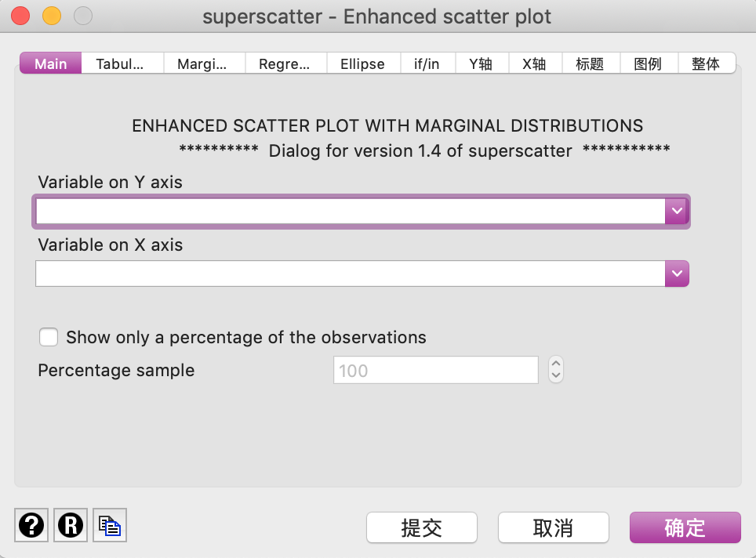Click the 提交 submit button
The height and width of the screenshot is (558, 756).
tap(422, 527)
